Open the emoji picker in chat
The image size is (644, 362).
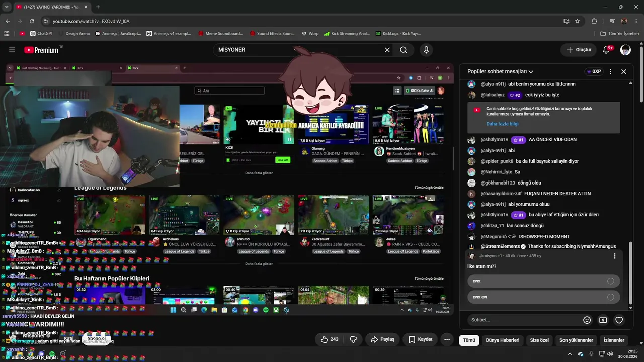[x=587, y=320]
